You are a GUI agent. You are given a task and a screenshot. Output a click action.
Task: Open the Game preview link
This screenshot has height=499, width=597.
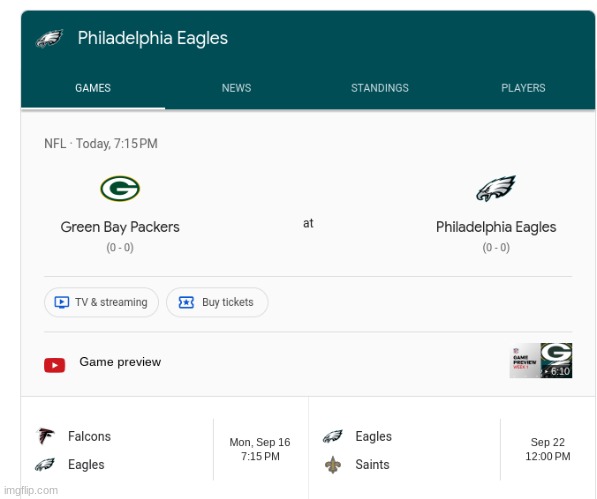point(120,362)
